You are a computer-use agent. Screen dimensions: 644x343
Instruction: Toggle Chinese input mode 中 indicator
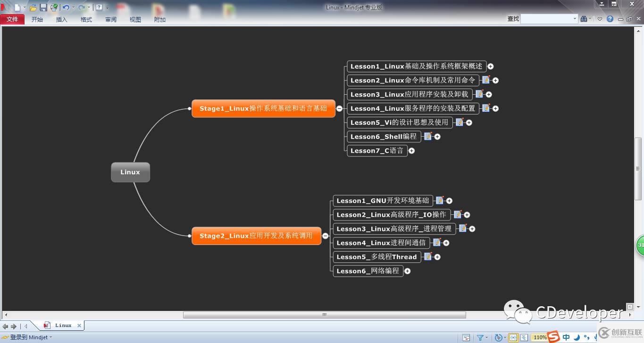[x=566, y=337]
